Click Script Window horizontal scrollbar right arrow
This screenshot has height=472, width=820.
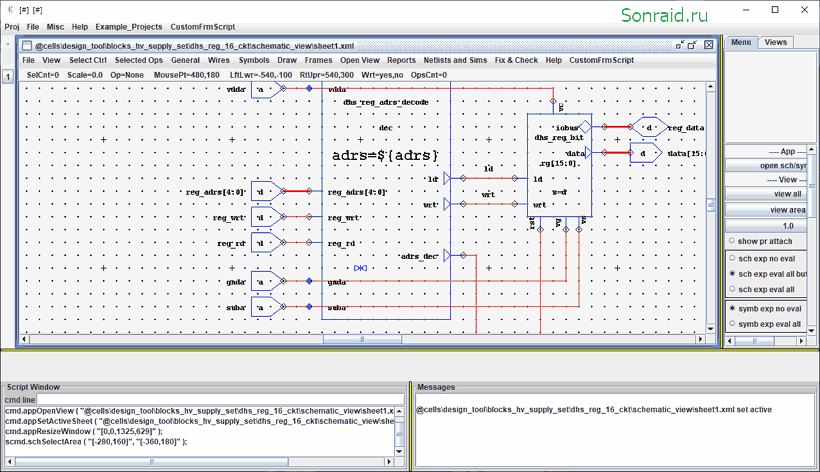389,462
